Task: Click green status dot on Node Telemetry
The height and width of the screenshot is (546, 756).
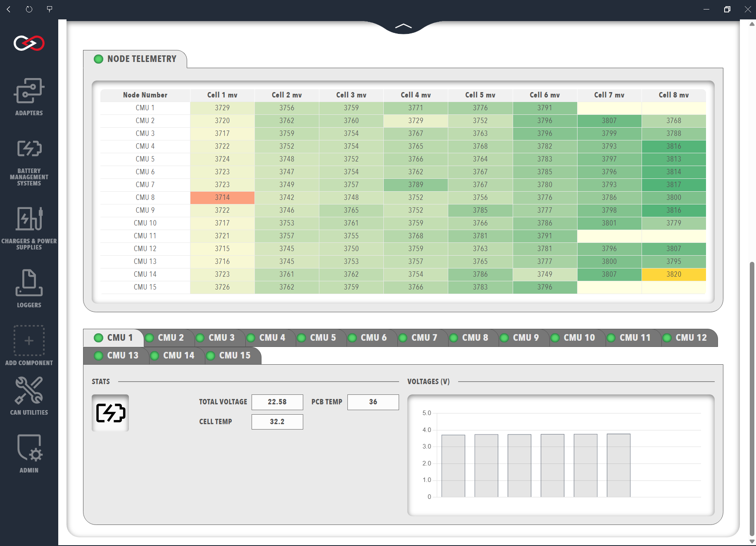Action: 98,59
